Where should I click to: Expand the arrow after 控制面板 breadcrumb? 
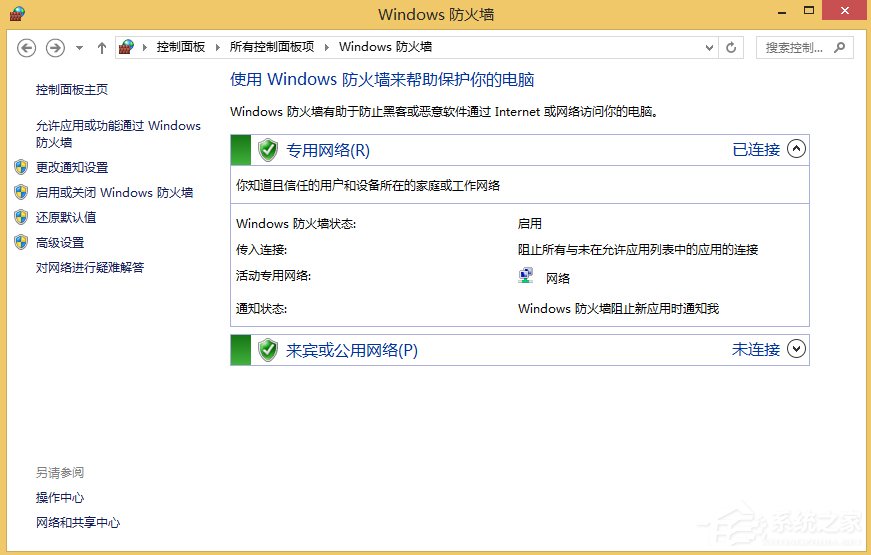coord(217,48)
